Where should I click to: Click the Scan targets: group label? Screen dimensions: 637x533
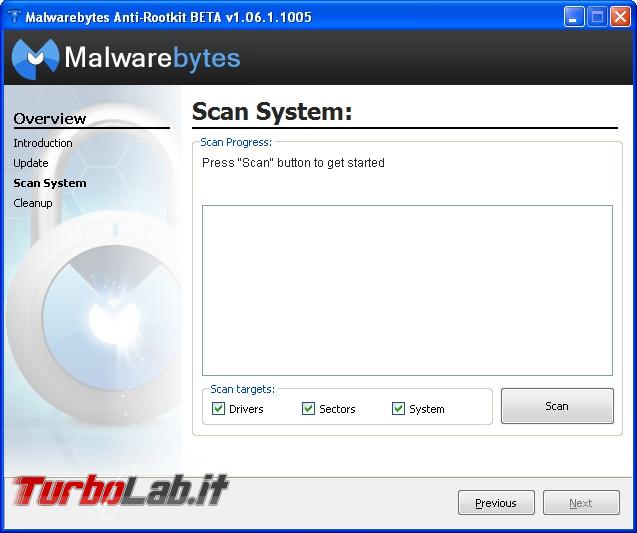click(x=243, y=389)
